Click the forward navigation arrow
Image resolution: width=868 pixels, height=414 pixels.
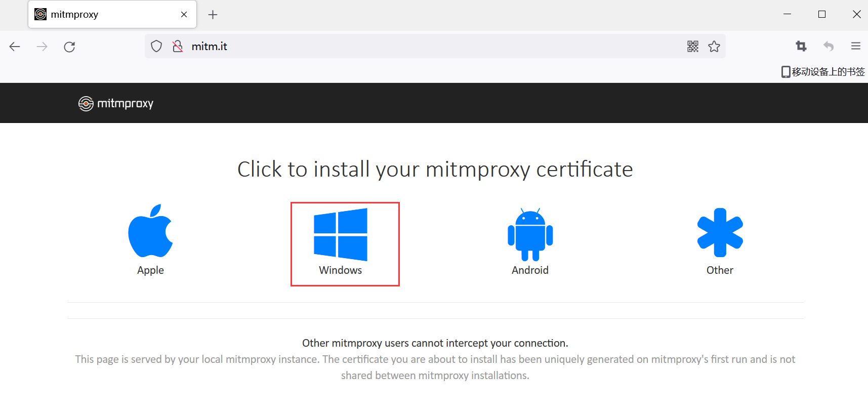42,47
